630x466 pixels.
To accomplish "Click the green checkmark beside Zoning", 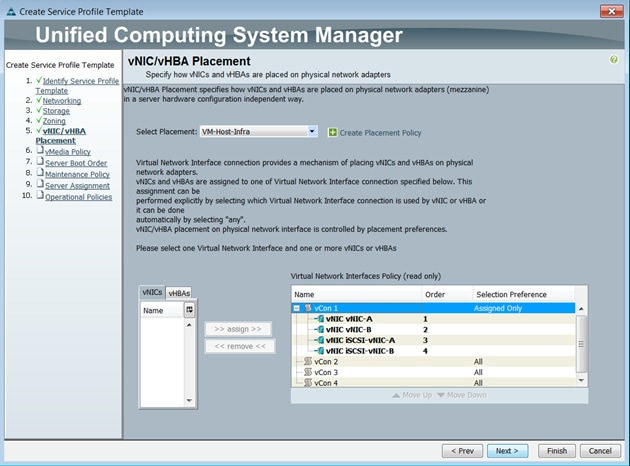I will tap(39, 120).
